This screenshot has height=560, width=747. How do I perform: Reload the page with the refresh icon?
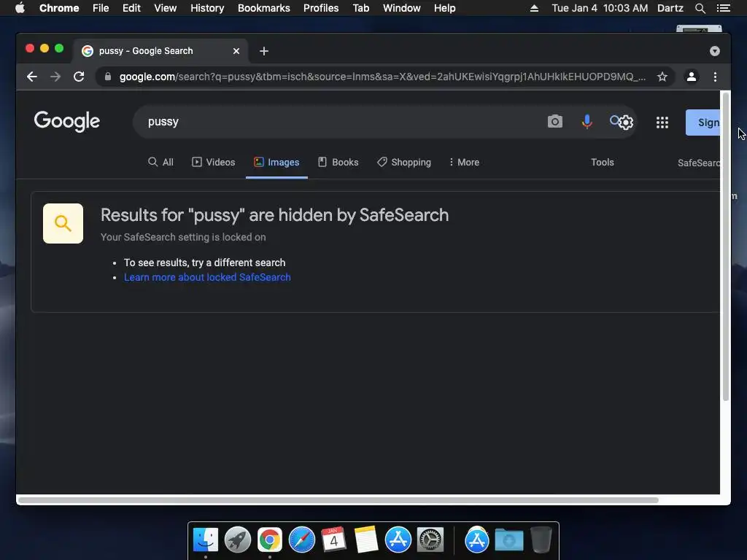[x=79, y=77]
